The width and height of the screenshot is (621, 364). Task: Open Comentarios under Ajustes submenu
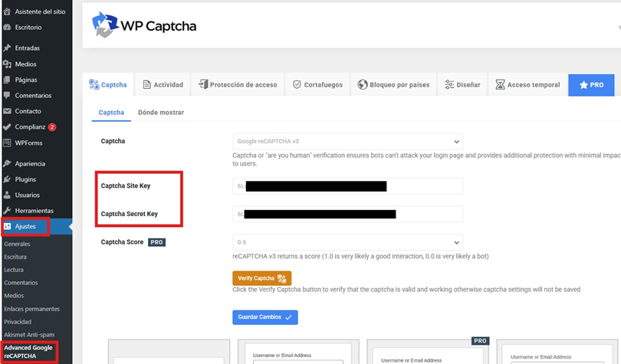(21, 283)
